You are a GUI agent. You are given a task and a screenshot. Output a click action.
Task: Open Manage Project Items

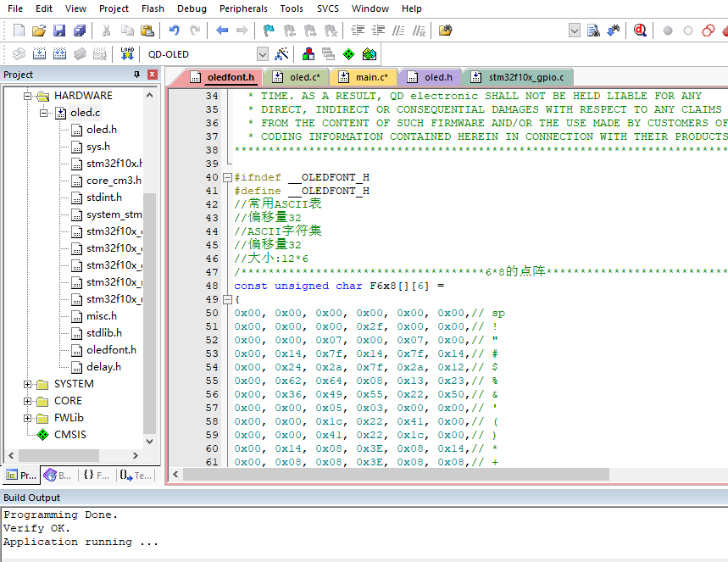tap(308, 53)
